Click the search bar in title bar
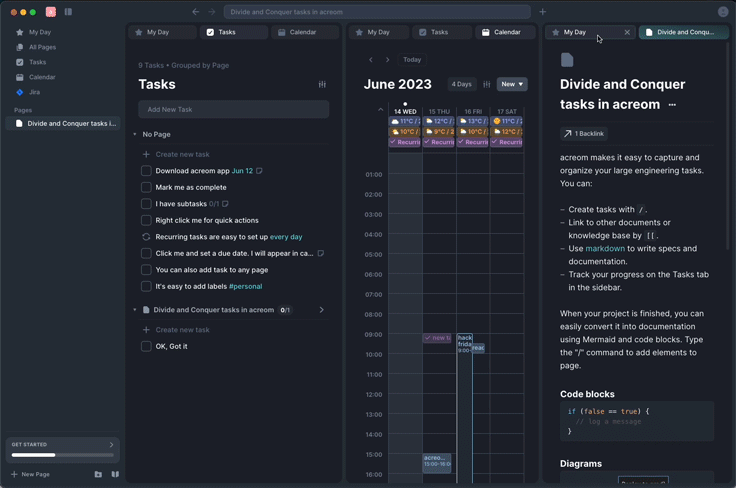Screen dimensions: 736x488 point(377,12)
